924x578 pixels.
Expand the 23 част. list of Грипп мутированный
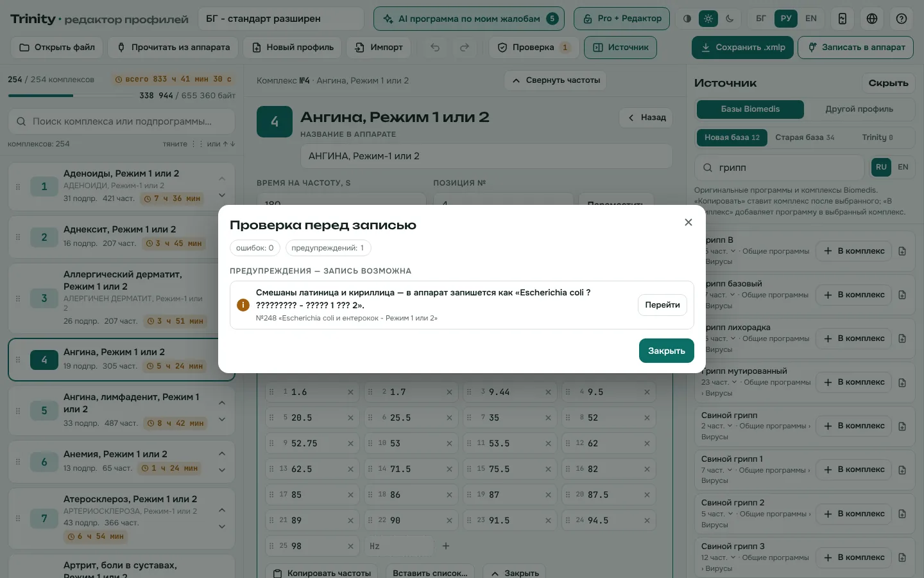(x=718, y=382)
